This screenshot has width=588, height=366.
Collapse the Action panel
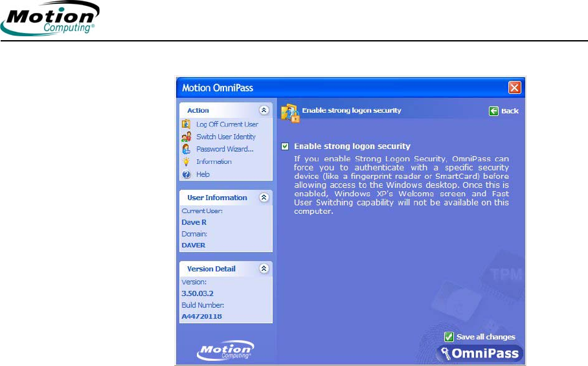tap(264, 110)
